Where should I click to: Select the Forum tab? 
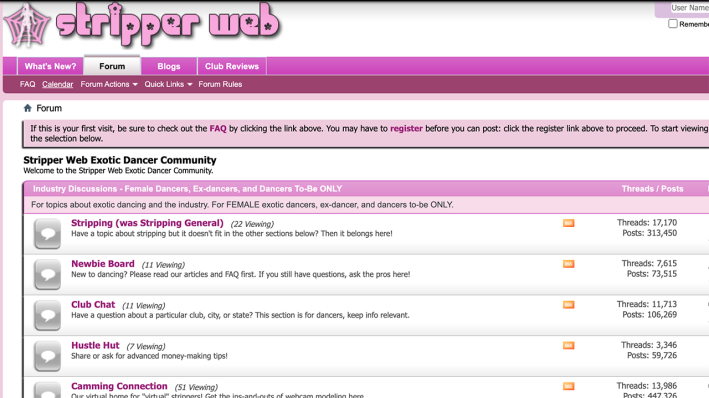pyautogui.click(x=112, y=66)
